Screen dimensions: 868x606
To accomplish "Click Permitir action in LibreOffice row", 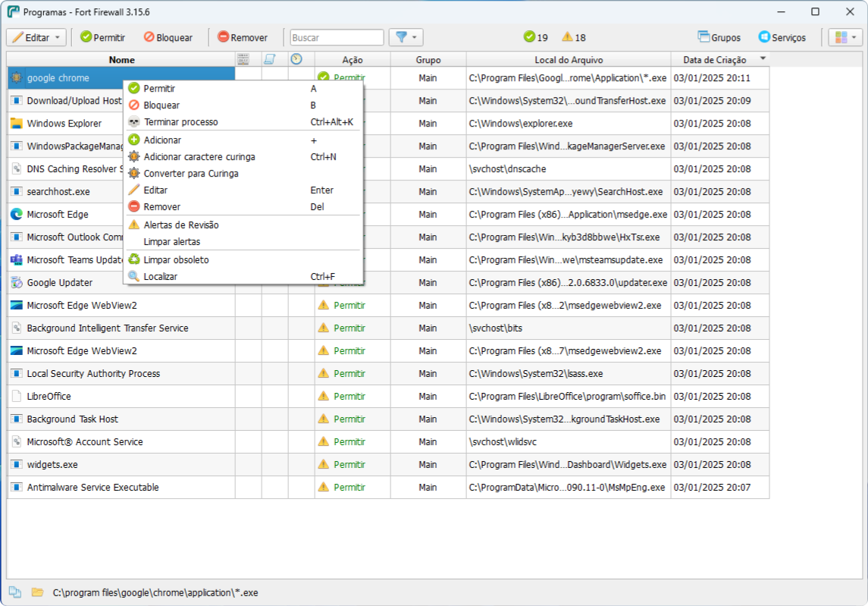I will click(x=349, y=396).
